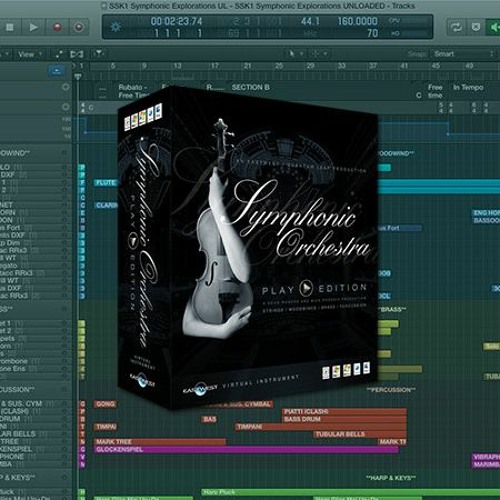Select the & SUS. CYM track header
This screenshot has height=500, width=500.
pos(36,404)
